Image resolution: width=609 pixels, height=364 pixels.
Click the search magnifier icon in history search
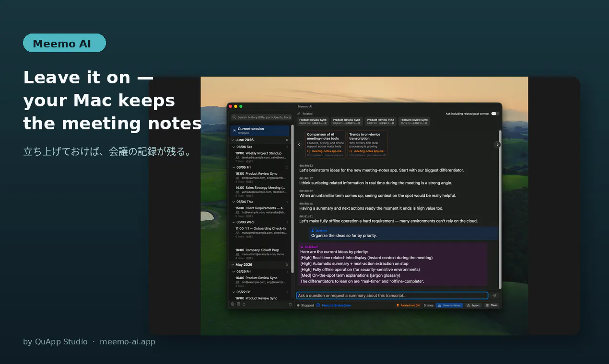234,117
